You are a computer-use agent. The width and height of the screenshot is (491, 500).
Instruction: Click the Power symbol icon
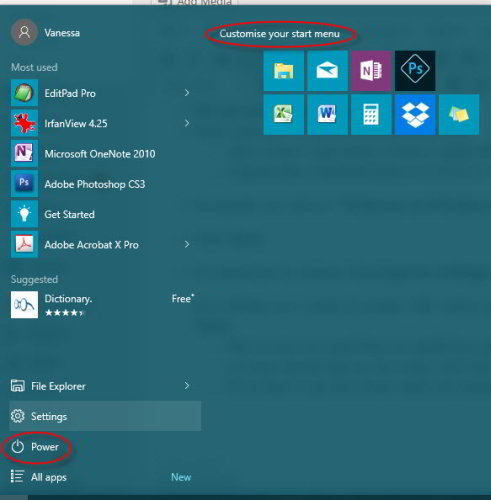tap(18, 447)
